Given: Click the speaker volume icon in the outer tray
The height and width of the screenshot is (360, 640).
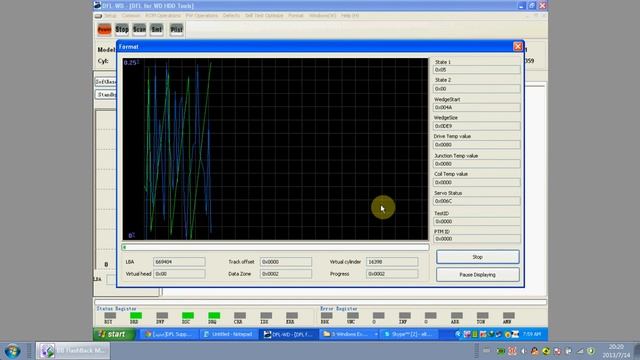Looking at the screenshot, I should [523, 351].
